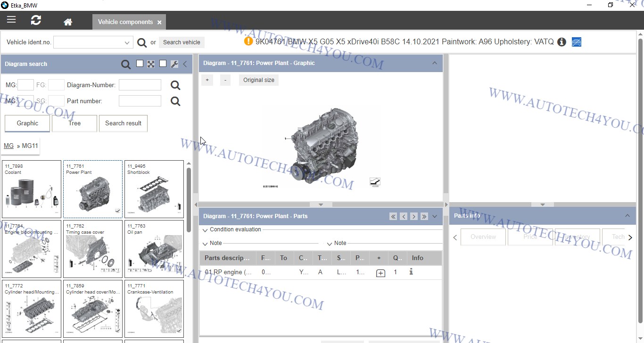This screenshot has height=343, width=644.
Task: Open the Search result tab
Action: point(123,123)
